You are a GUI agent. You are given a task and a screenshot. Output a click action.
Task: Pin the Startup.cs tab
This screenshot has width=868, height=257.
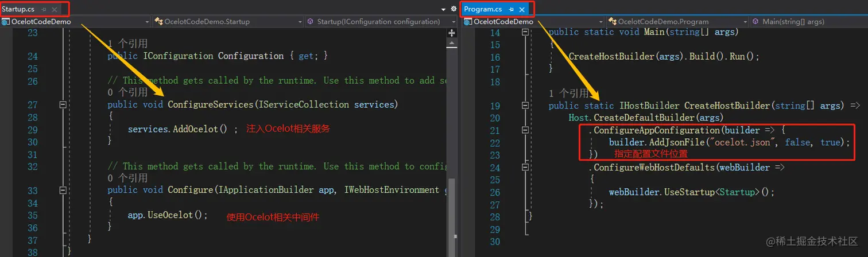click(x=44, y=10)
